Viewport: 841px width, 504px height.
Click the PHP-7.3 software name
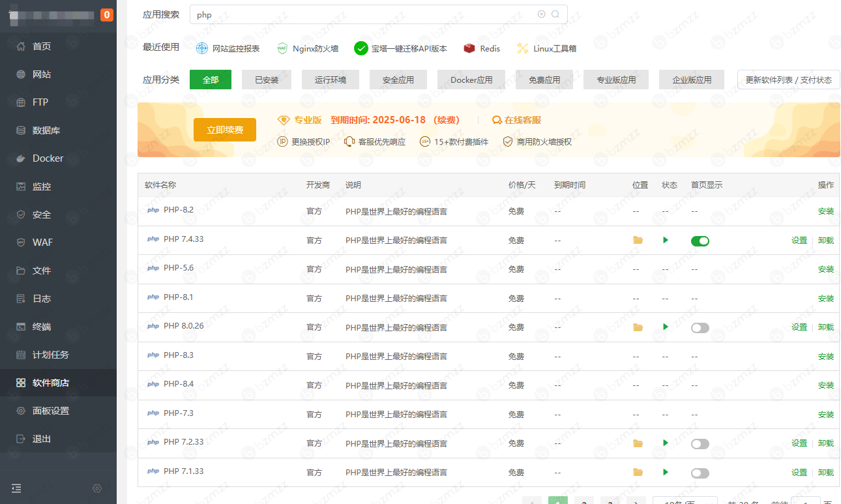point(179,413)
